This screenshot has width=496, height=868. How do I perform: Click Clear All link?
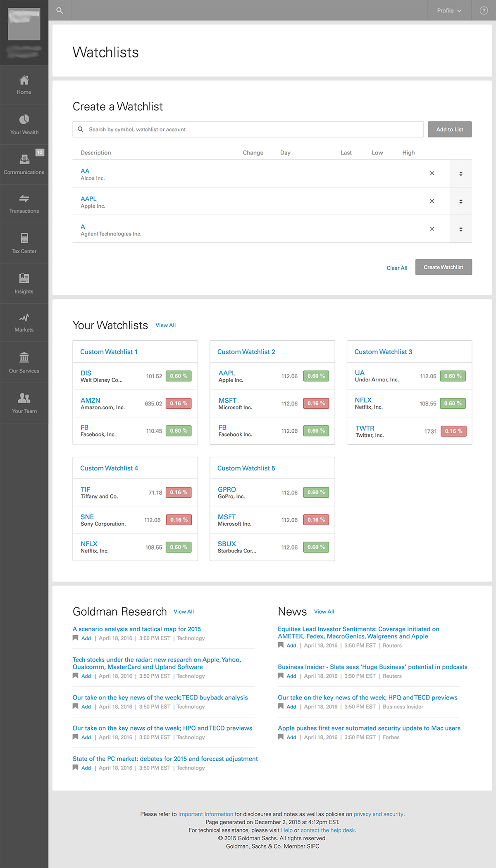397,268
